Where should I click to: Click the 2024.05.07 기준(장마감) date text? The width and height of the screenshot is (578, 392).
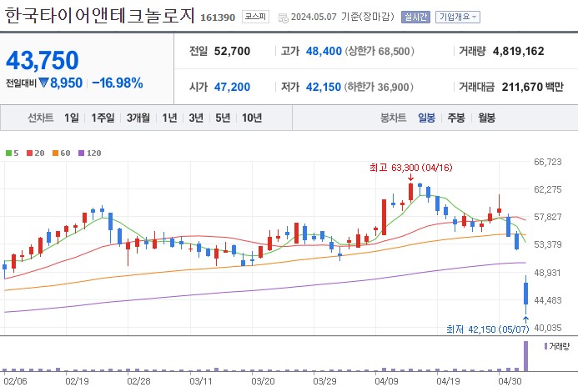click(x=343, y=17)
